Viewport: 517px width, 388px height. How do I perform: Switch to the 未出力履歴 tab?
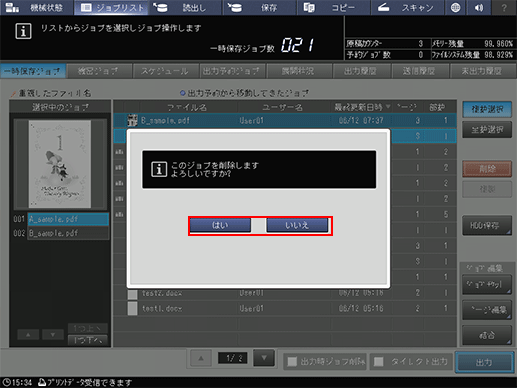click(482, 71)
